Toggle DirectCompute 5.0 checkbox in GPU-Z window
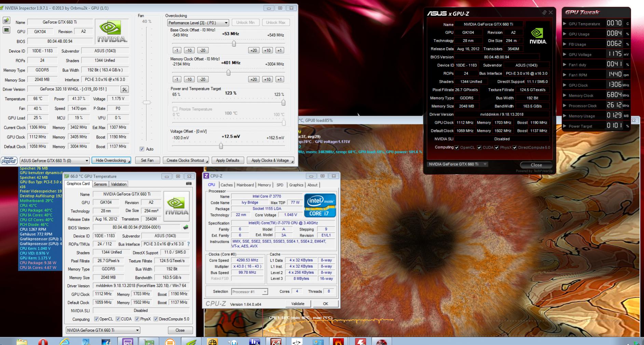 (156, 319)
